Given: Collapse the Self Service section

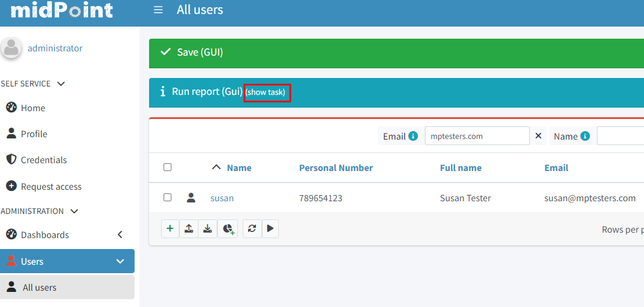Looking at the screenshot, I should [60, 83].
